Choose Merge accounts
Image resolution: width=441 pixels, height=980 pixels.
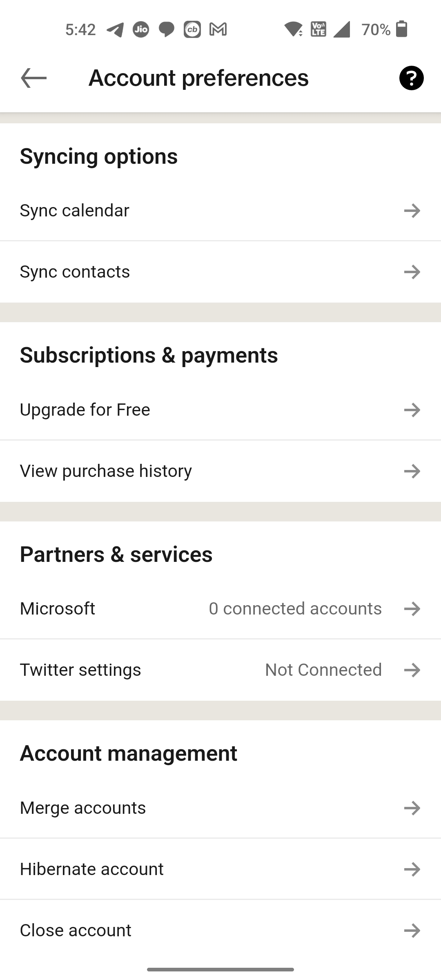point(83,808)
